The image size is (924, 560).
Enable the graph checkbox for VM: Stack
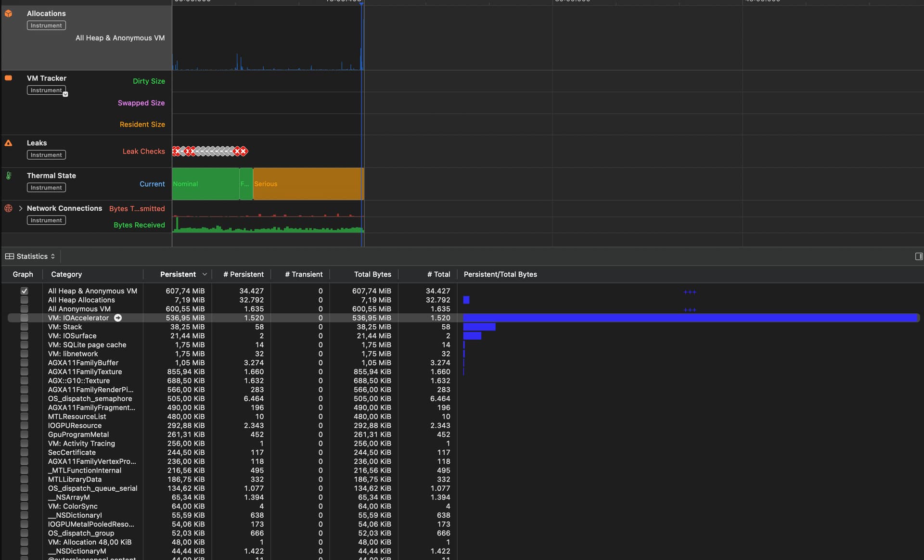(24, 327)
